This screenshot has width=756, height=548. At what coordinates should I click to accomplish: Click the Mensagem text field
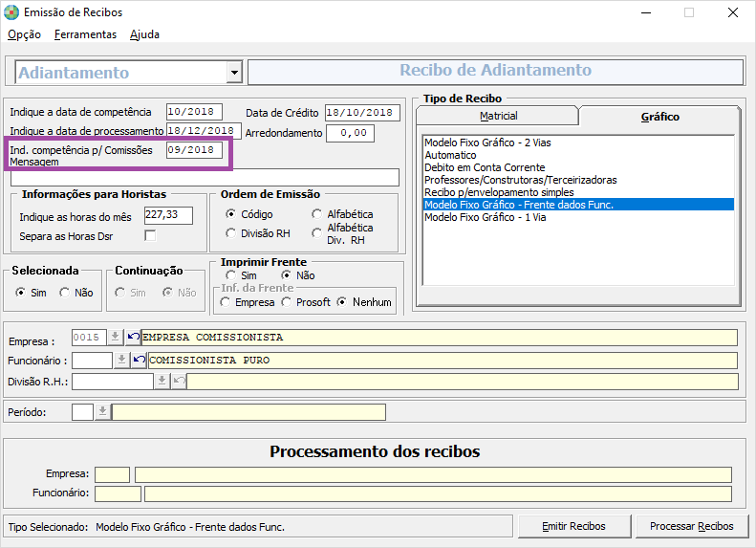(205, 178)
